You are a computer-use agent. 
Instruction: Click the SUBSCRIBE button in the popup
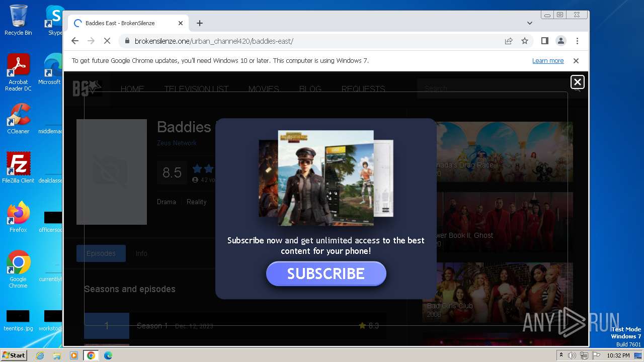click(326, 274)
